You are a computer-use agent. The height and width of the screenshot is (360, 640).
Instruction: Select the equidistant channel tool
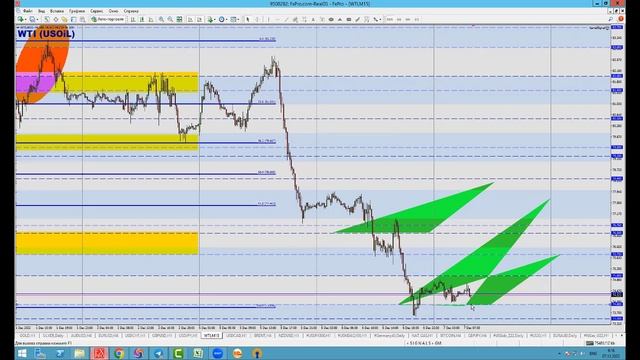(295, 19)
